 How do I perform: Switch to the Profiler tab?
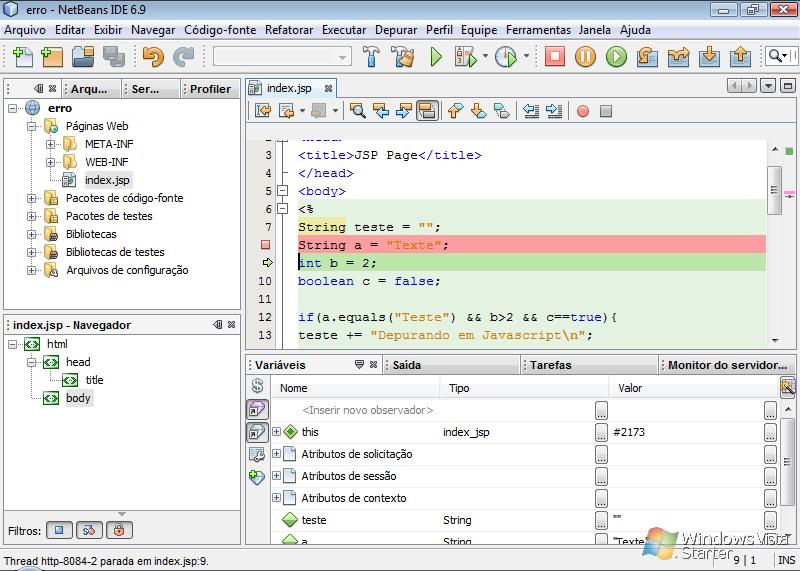coord(210,89)
